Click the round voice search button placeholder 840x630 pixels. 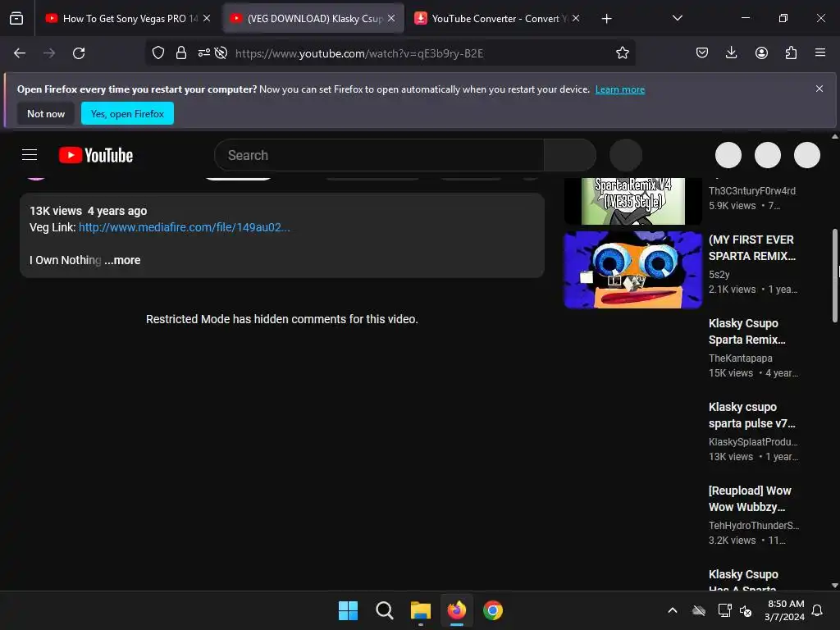pos(626,155)
